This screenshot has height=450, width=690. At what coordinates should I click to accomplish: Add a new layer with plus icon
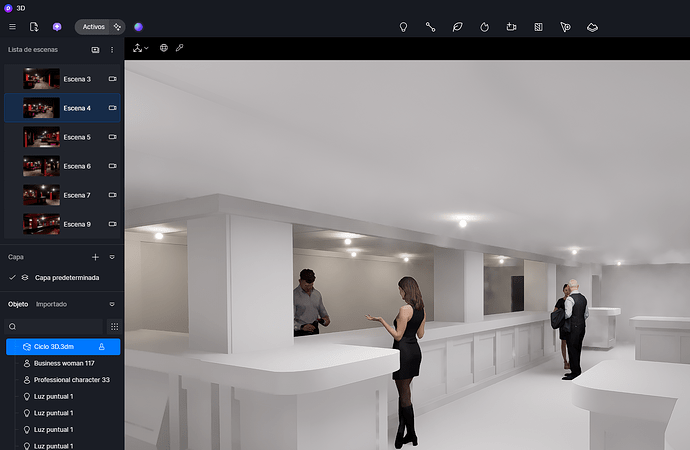coord(95,257)
